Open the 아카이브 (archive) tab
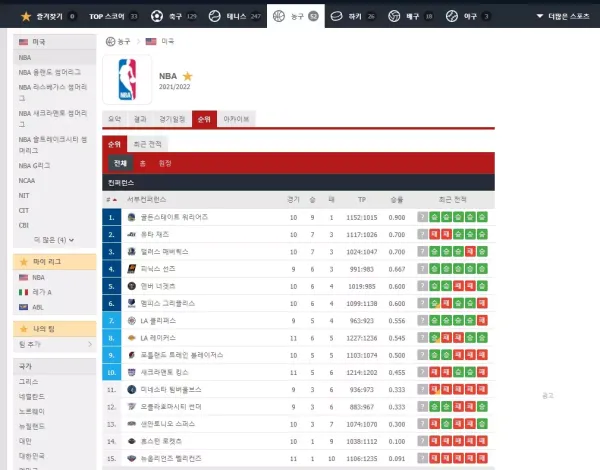This screenshot has height=470, width=600. point(236,119)
